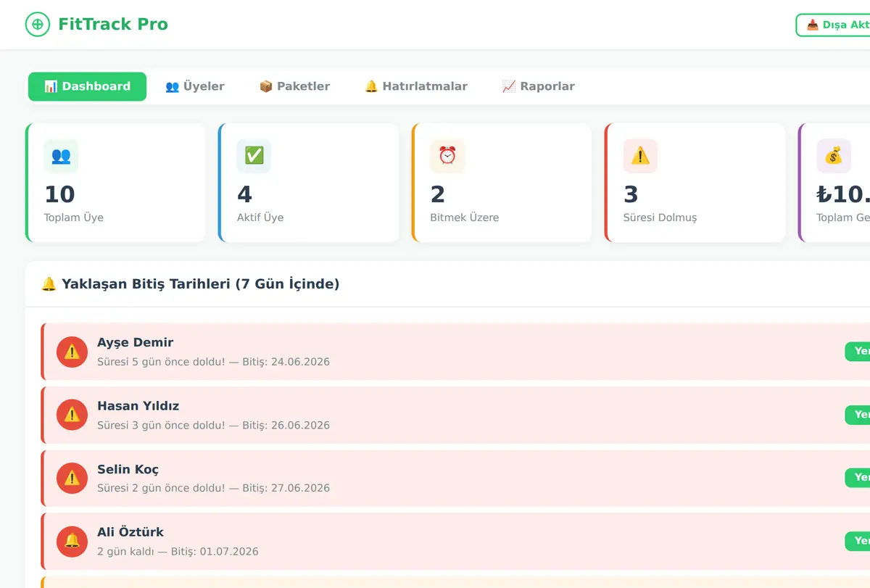Select the name Hasan Yıldız
The image size is (870, 588).
click(x=138, y=406)
